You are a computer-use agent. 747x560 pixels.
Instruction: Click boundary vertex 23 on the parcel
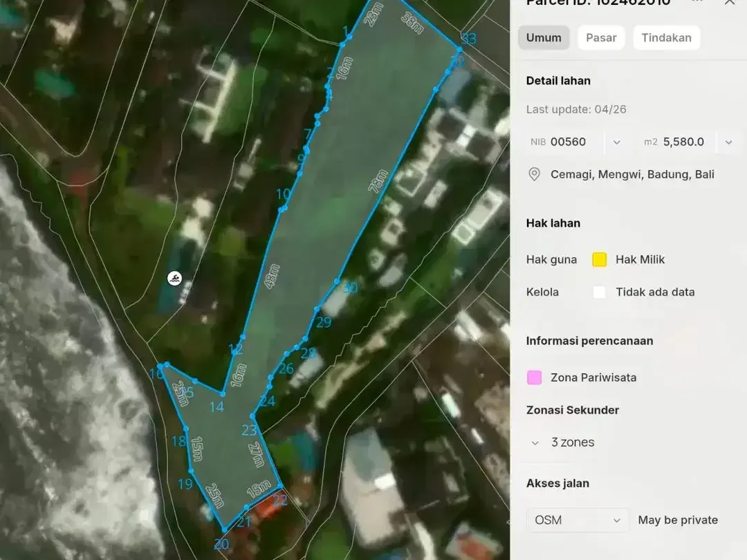point(252,417)
